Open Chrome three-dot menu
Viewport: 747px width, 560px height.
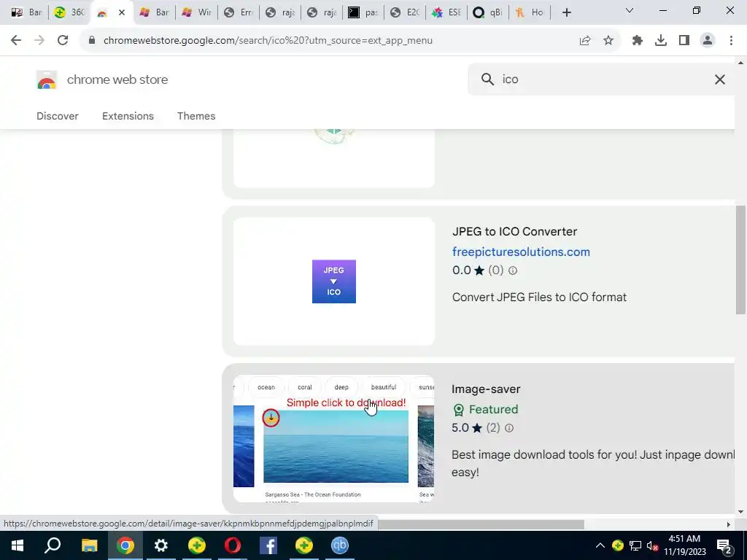[x=731, y=41]
